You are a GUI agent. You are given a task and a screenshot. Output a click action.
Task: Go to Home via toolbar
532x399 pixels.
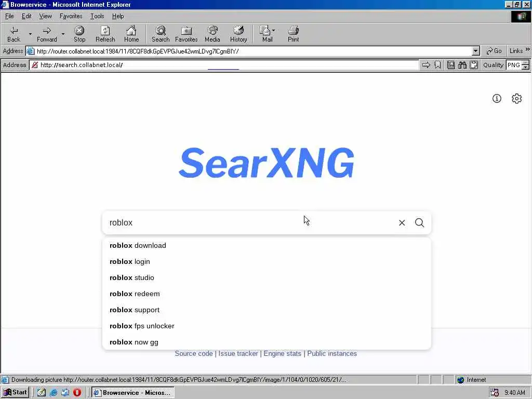pyautogui.click(x=131, y=34)
